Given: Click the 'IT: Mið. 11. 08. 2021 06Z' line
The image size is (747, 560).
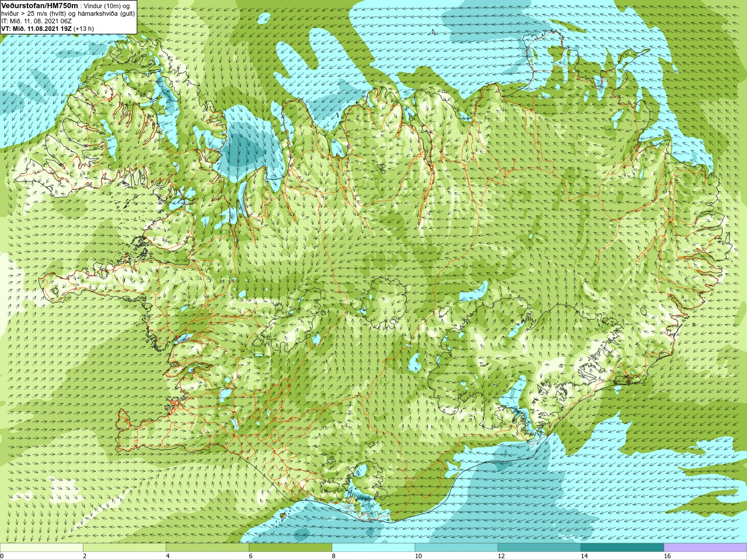Looking at the screenshot, I should tap(37, 21).
